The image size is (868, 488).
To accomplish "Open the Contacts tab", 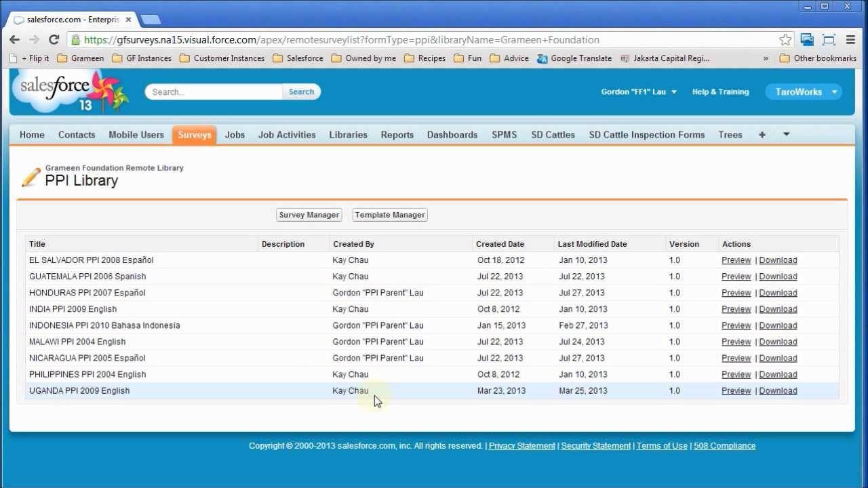I will [x=77, y=135].
